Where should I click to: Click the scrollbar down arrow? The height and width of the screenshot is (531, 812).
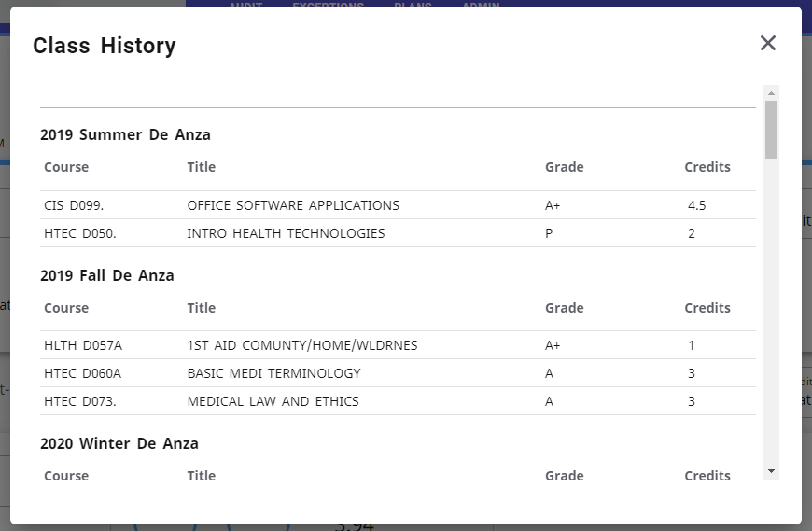tap(771, 471)
